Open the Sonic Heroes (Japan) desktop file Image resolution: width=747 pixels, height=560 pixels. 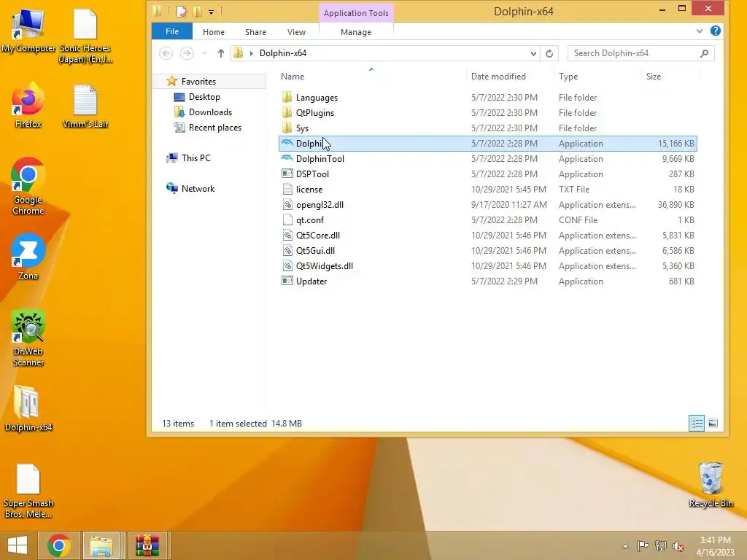point(85,36)
